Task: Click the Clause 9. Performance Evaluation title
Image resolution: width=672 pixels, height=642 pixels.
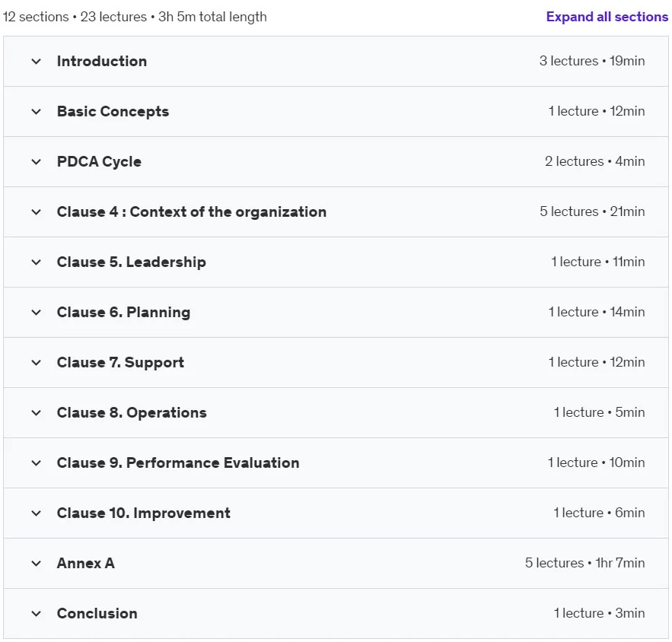Action: tap(178, 462)
